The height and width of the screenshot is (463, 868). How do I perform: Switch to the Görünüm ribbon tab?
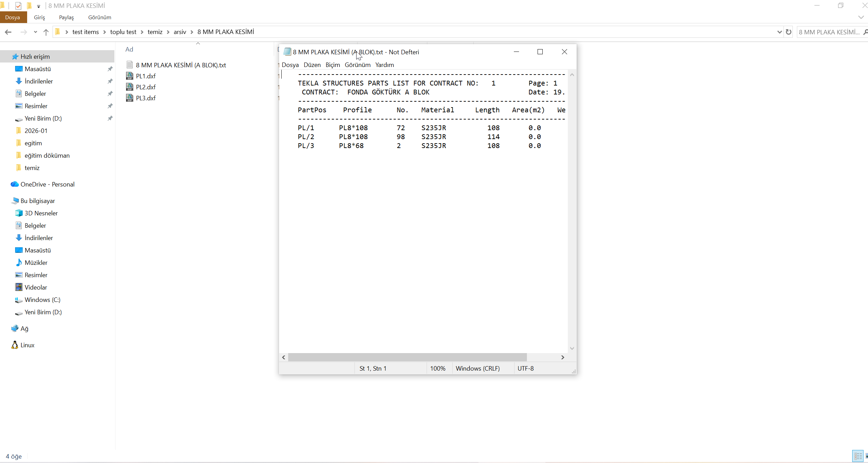click(x=100, y=17)
